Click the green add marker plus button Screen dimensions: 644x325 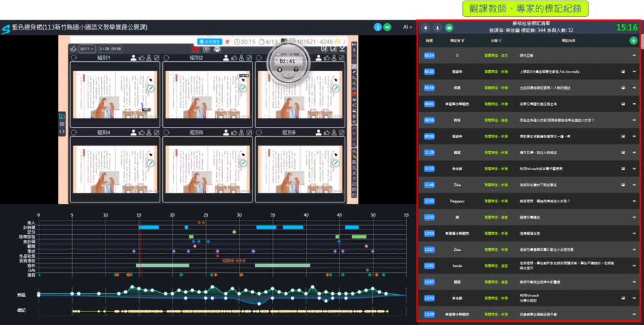pyautogui.click(x=633, y=41)
